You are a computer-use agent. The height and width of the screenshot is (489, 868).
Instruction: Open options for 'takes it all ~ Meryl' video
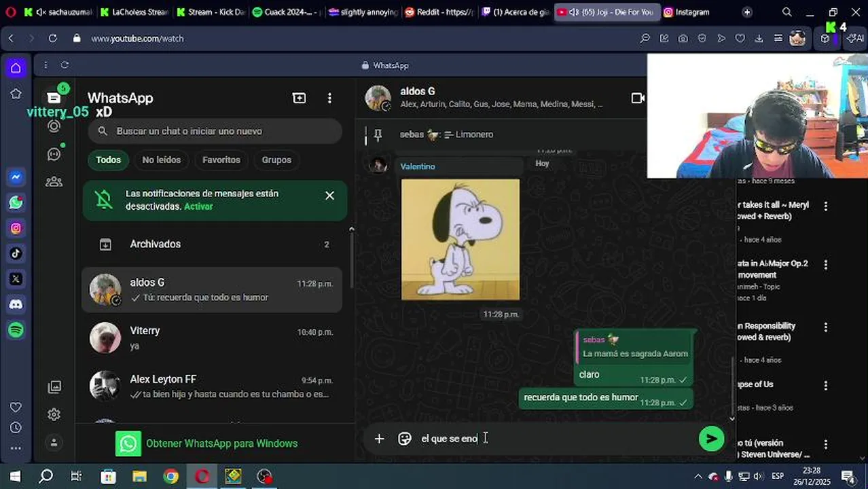[x=826, y=206]
